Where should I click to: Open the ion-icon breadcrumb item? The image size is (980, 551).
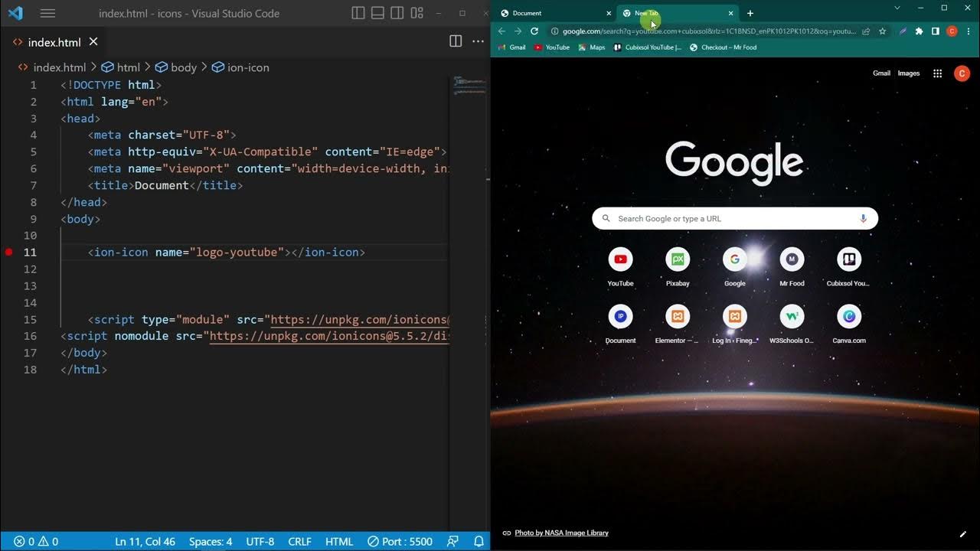coord(240,67)
